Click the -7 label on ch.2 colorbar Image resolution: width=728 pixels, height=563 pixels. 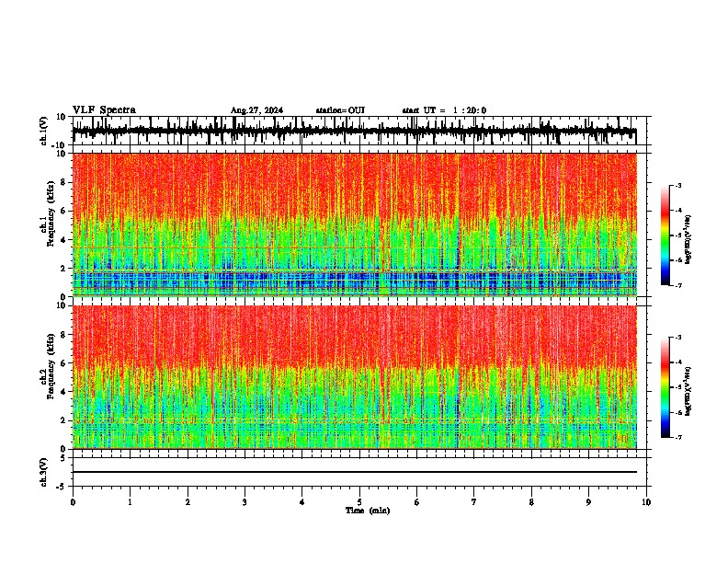[x=677, y=437]
